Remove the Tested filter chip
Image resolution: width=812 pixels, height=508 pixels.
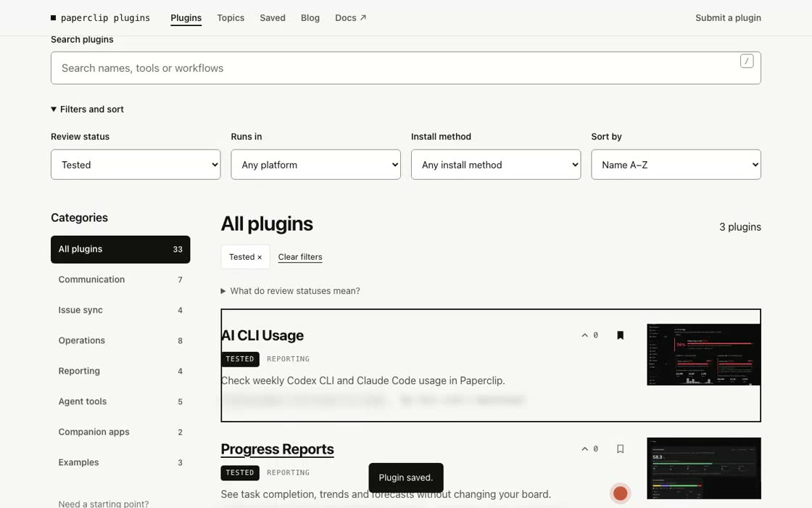[x=246, y=257]
